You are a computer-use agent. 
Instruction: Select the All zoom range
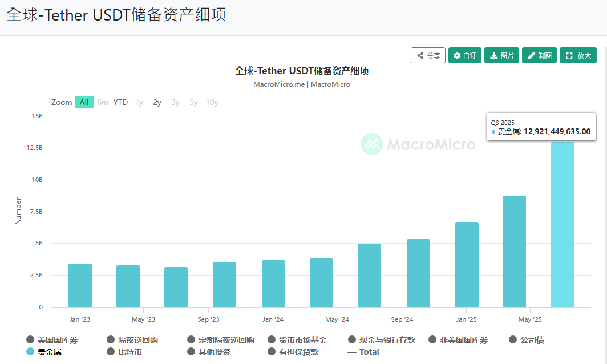point(84,102)
